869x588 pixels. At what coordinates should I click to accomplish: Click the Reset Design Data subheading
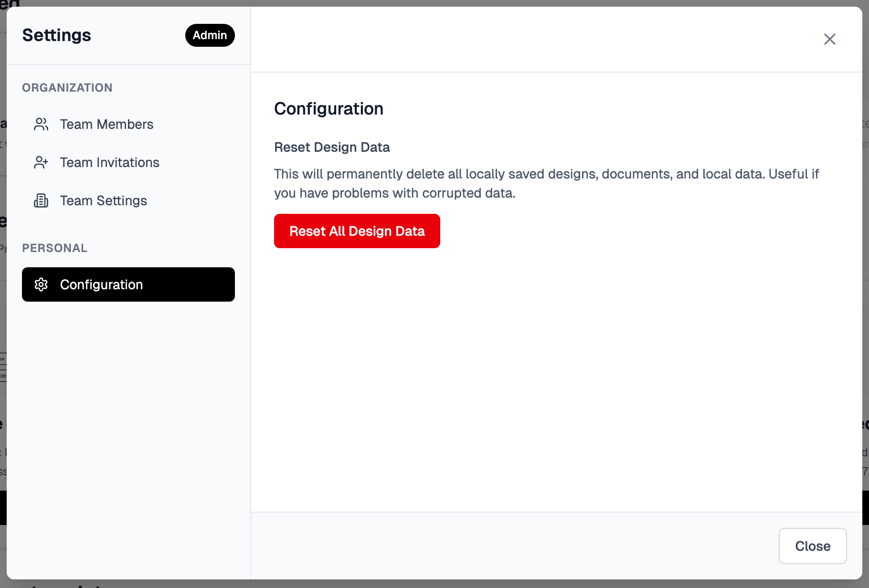[332, 147]
